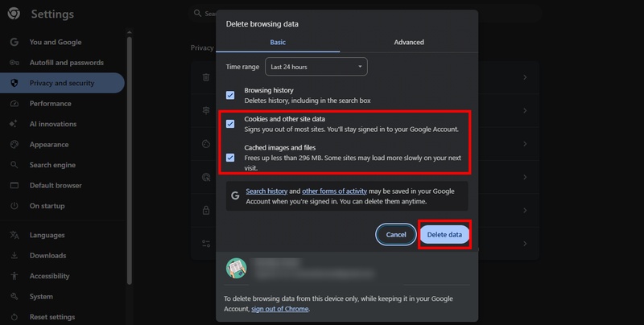Click the Chrome logo beside Settings
This screenshot has height=325, width=644.
pyautogui.click(x=14, y=14)
